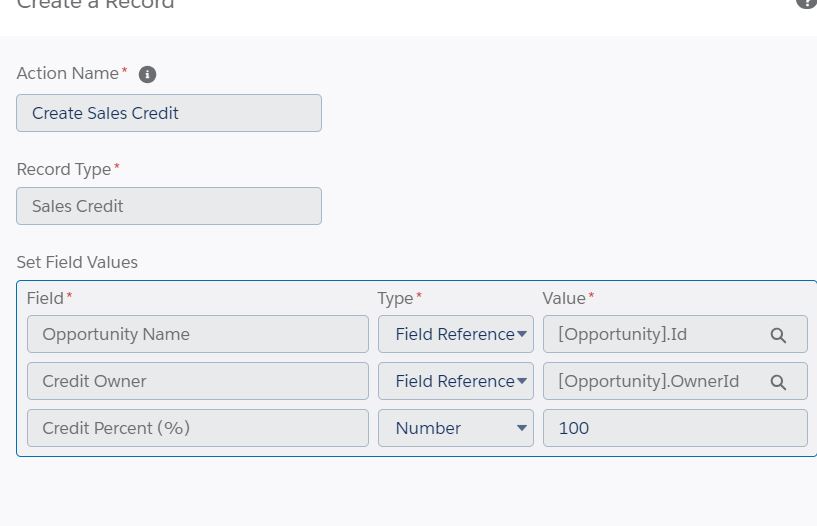The width and height of the screenshot is (817, 526).
Task: Click the Create Sales Credit name field
Action: point(169,113)
